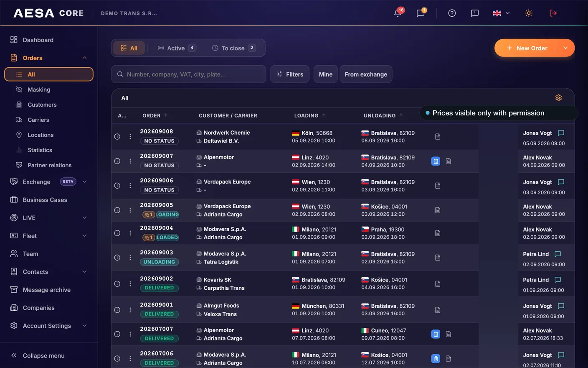This screenshot has width=588, height=368.
Task: Open comment icon next to Petra Lind 202609003
Action: [x=558, y=254]
